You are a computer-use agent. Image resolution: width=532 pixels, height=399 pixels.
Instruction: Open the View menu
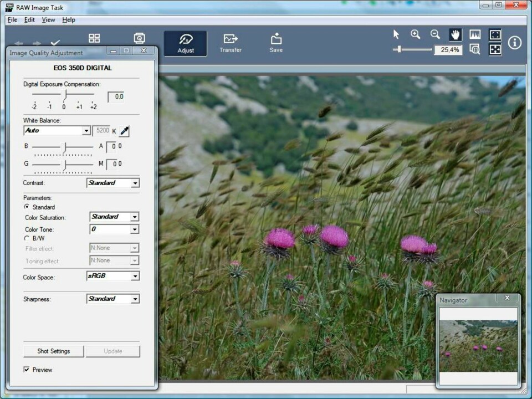(x=49, y=20)
